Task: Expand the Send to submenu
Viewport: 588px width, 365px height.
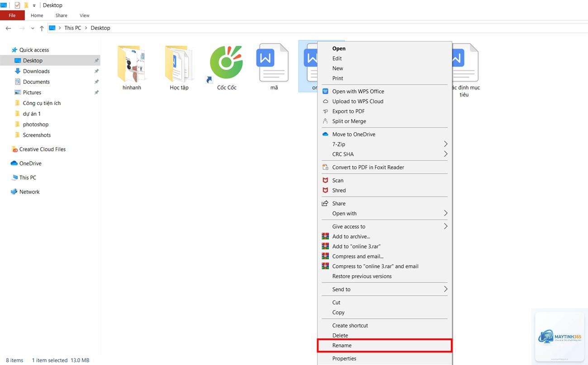Action: coord(446,289)
